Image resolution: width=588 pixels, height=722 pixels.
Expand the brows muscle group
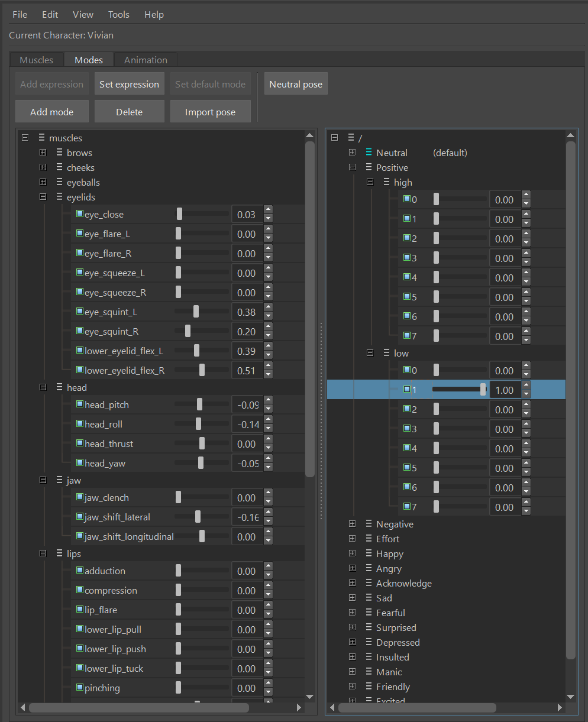43,153
